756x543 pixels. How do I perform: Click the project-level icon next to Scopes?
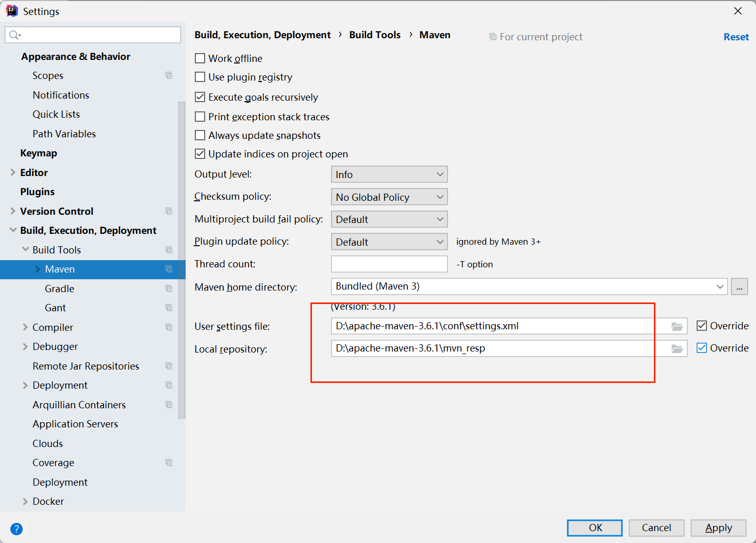pyautogui.click(x=169, y=75)
